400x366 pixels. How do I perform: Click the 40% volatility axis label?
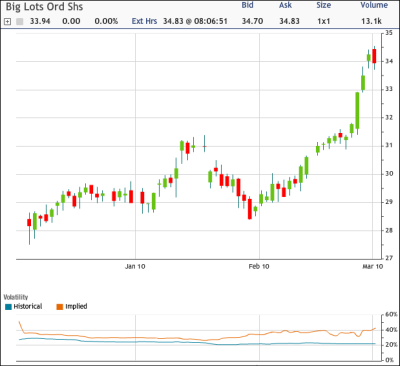coord(391,330)
